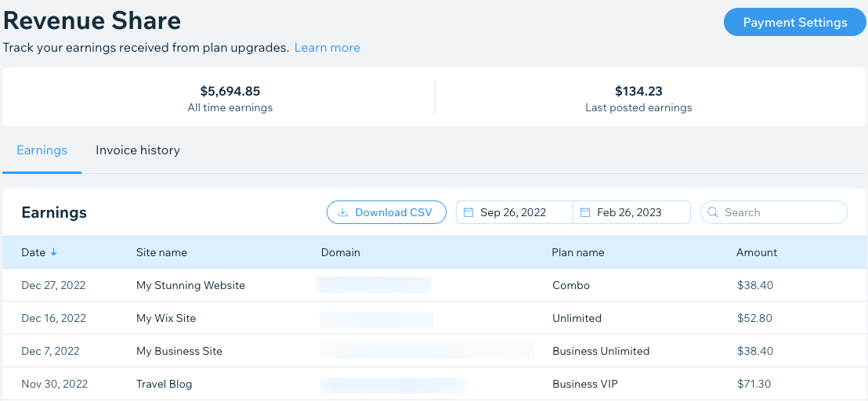The image size is (868, 401).
Task: Open the Invoice history tab
Action: click(x=138, y=150)
